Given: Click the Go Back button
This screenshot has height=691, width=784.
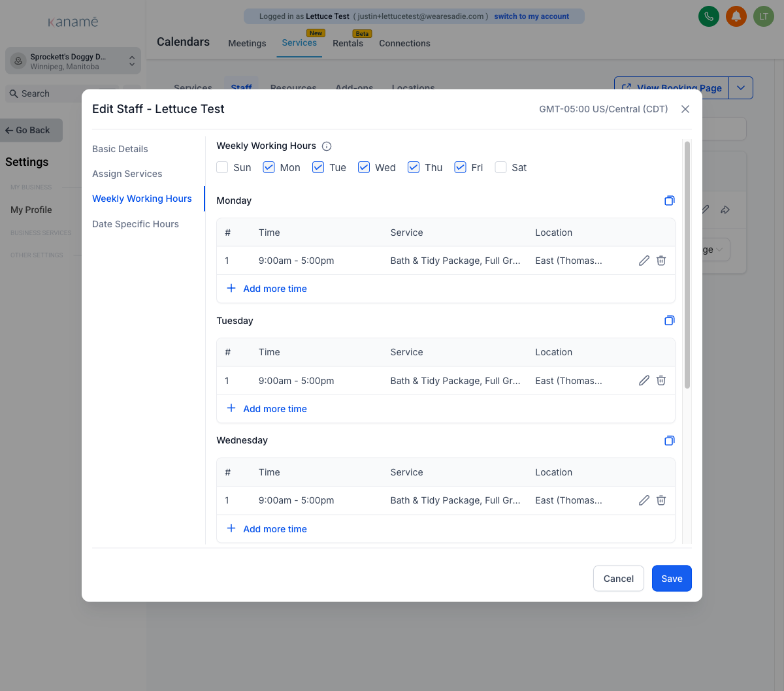Looking at the screenshot, I should (31, 130).
